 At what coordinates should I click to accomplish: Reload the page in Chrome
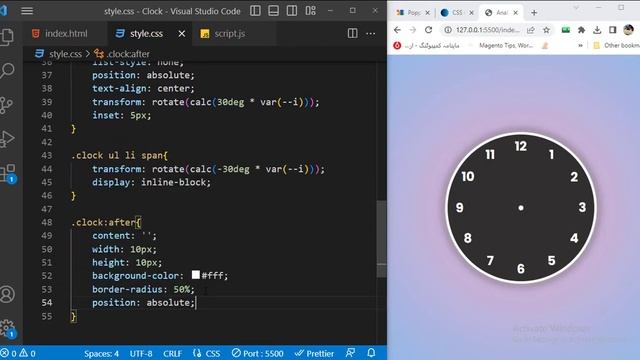pos(428,30)
